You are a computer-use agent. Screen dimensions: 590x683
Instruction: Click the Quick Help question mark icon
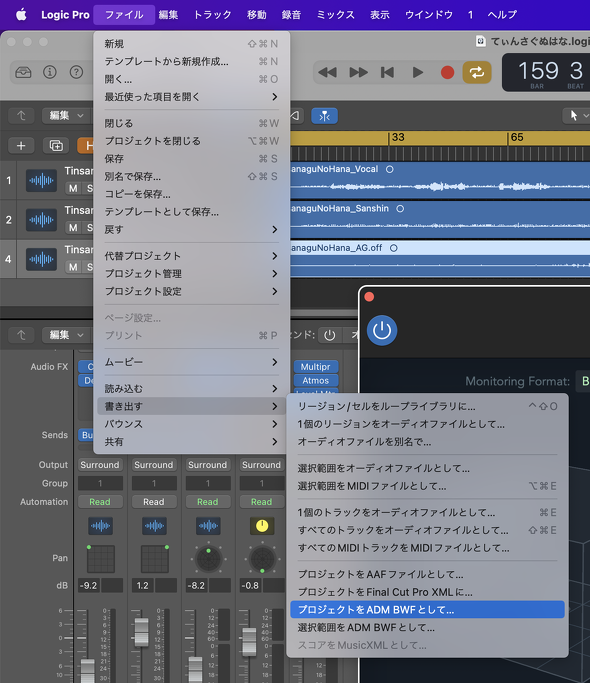click(x=76, y=72)
